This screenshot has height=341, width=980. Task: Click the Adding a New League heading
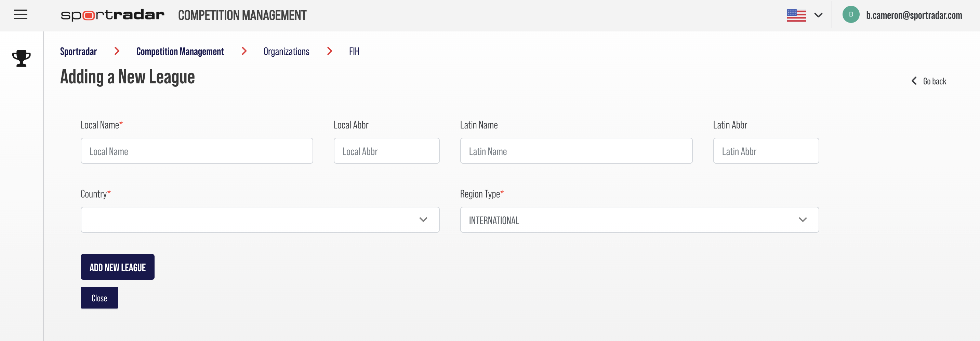128,77
